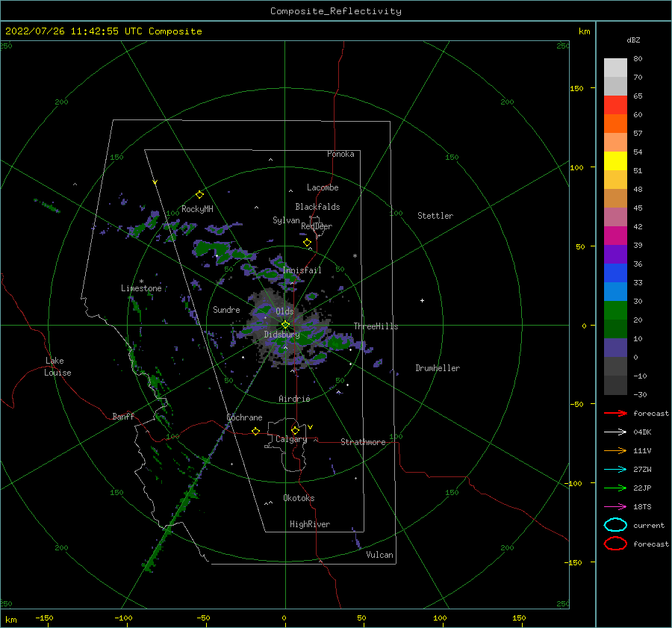Select the Sundre label
Image resolution: width=672 pixels, height=628 pixels.
[226, 309]
